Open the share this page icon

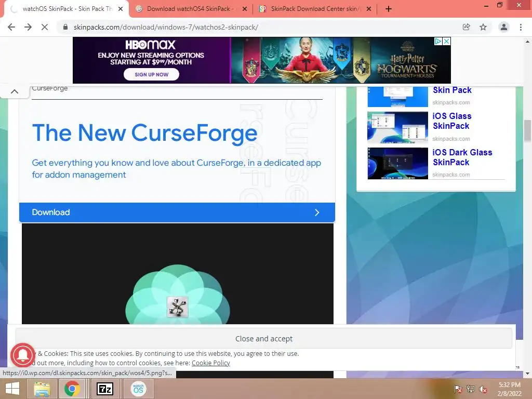point(466,27)
